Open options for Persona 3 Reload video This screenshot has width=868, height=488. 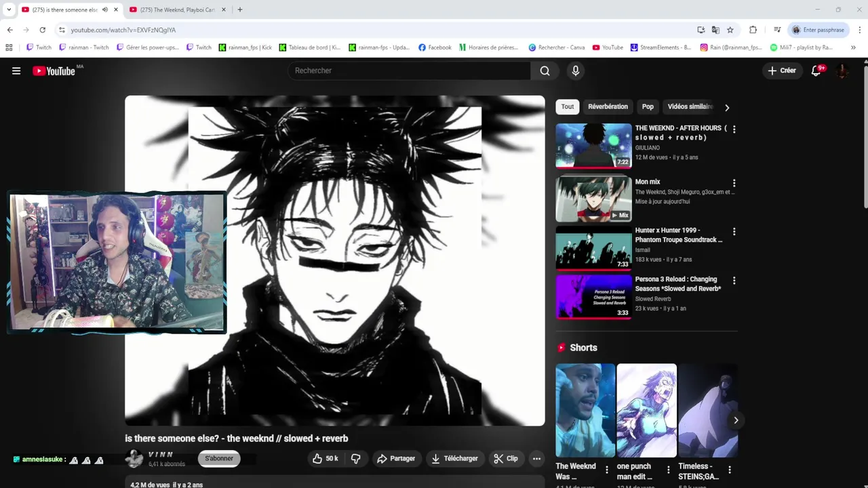point(734,280)
